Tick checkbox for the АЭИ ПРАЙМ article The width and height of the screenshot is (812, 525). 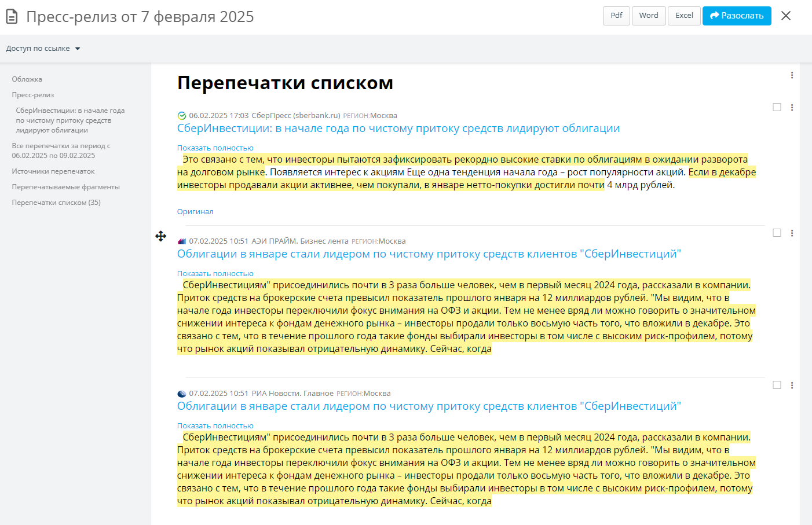coord(777,233)
